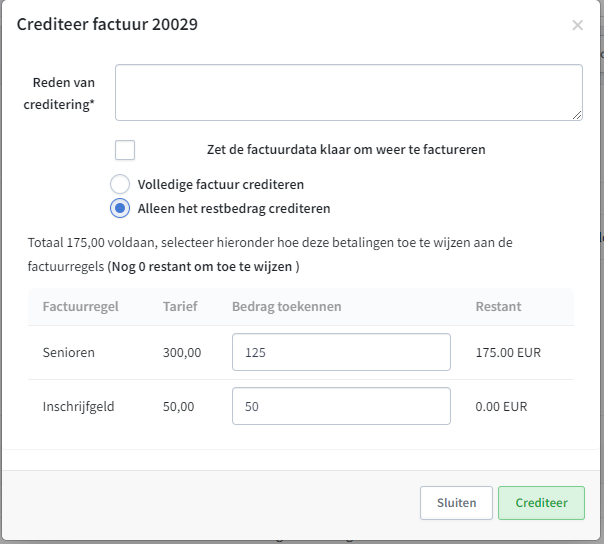Focus the Senioren amount field showing 125

coord(341,352)
